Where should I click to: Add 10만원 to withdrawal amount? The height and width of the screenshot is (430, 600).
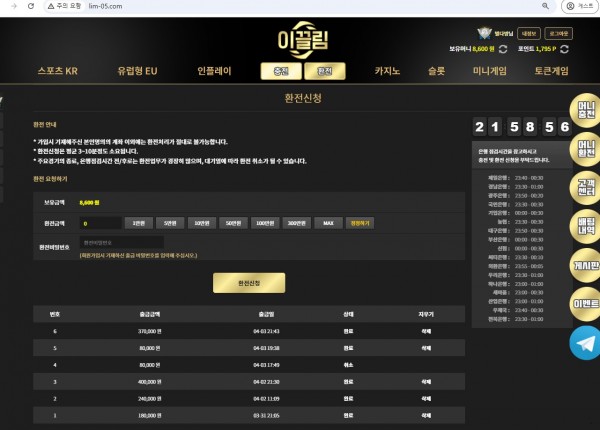coord(202,223)
